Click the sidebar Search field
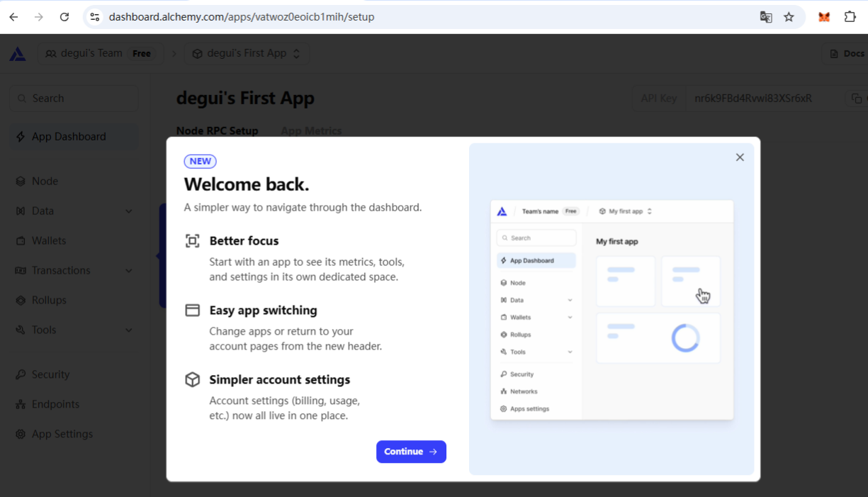Screen dimensions: 868x497 (x=74, y=99)
